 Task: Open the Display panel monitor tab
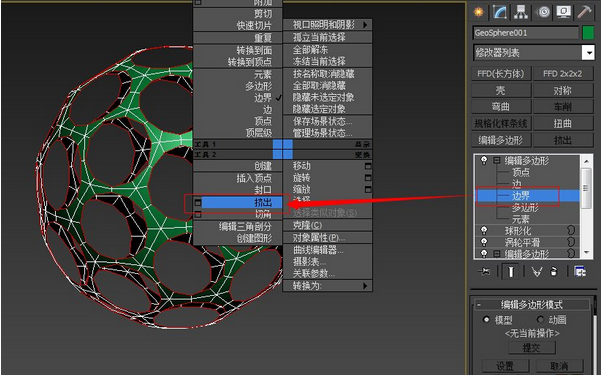tap(564, 12)
